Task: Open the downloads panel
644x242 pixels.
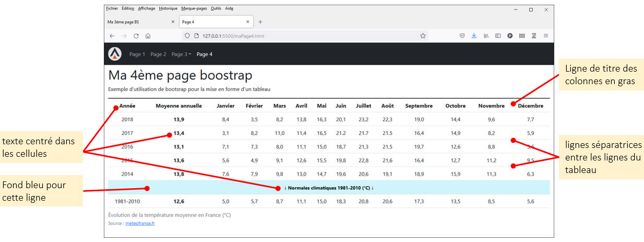Action: pyautogui.click(x=474, y=36)
